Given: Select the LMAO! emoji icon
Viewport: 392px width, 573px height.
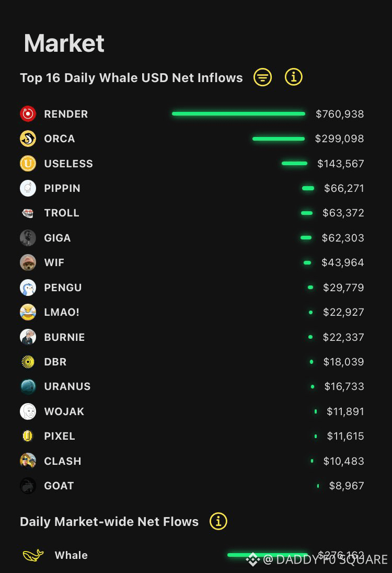Looking at the screenshot, I should click(28, 312).
